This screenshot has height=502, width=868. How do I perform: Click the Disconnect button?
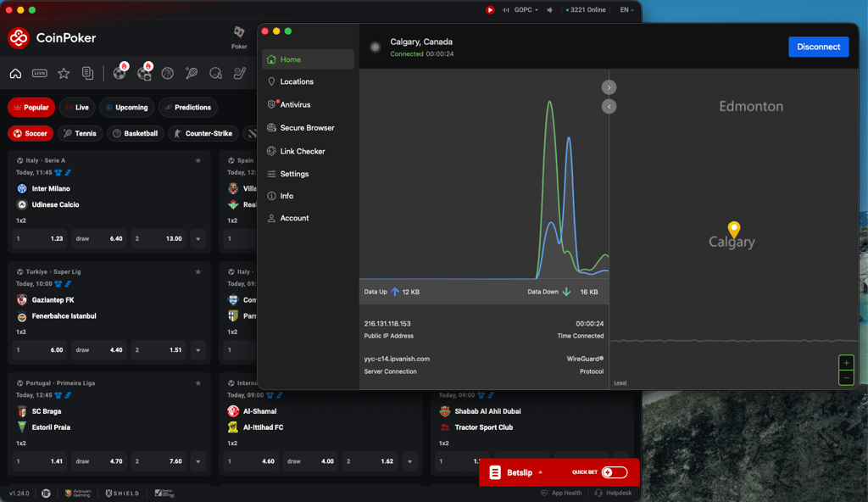[818, 47]
